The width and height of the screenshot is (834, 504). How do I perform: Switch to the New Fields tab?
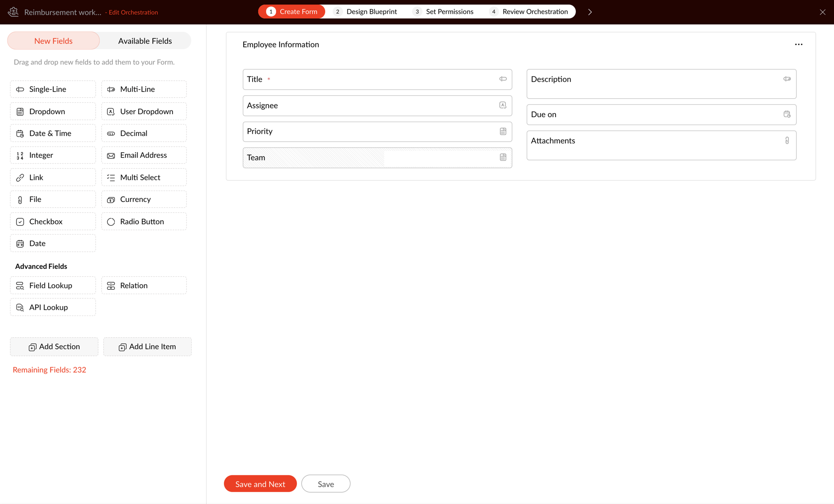(x=53, y=41)
